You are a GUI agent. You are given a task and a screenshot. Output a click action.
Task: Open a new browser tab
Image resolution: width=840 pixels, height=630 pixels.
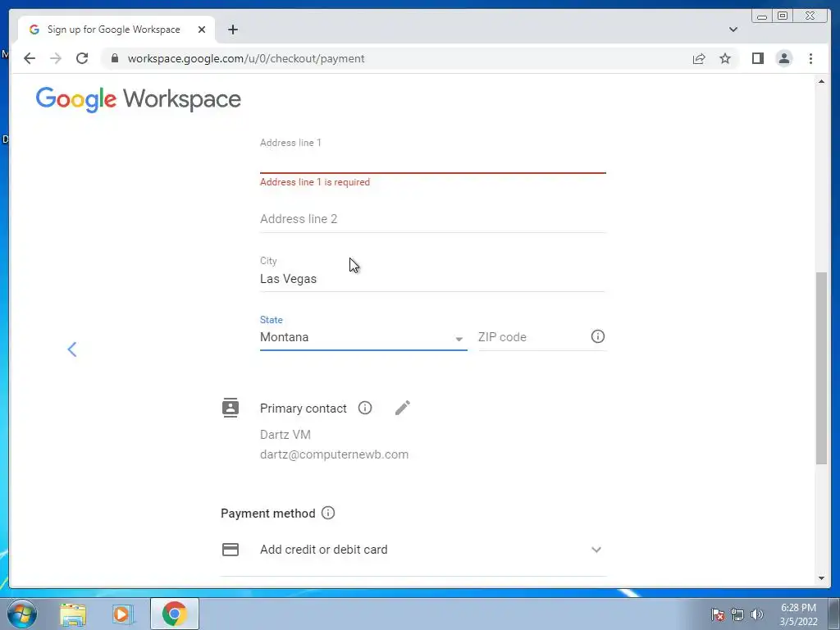point(232,30)
